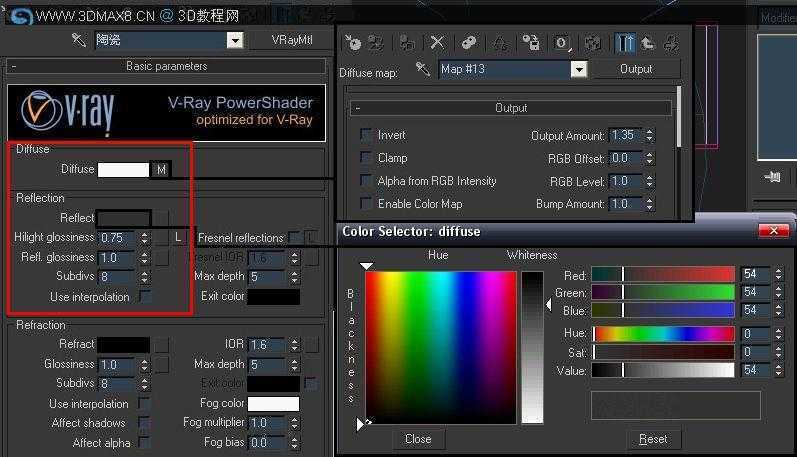This screenshot has height=457, width=797.
Task: Click the RGB Offset spinner arrows
Action: [649, 158]
